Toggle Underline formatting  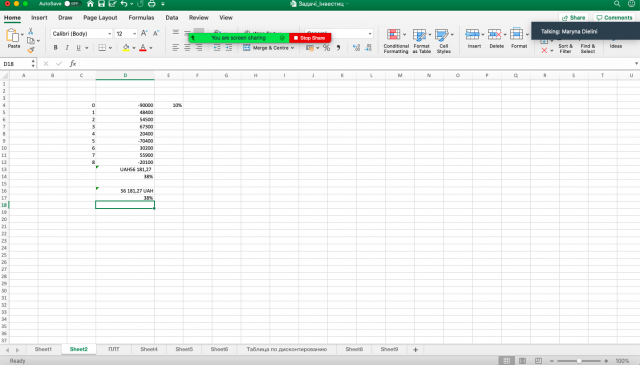coord(78,48)
